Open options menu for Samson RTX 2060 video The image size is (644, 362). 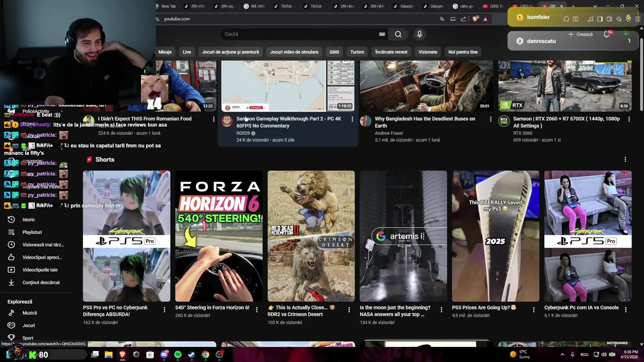tap(629, 119)
